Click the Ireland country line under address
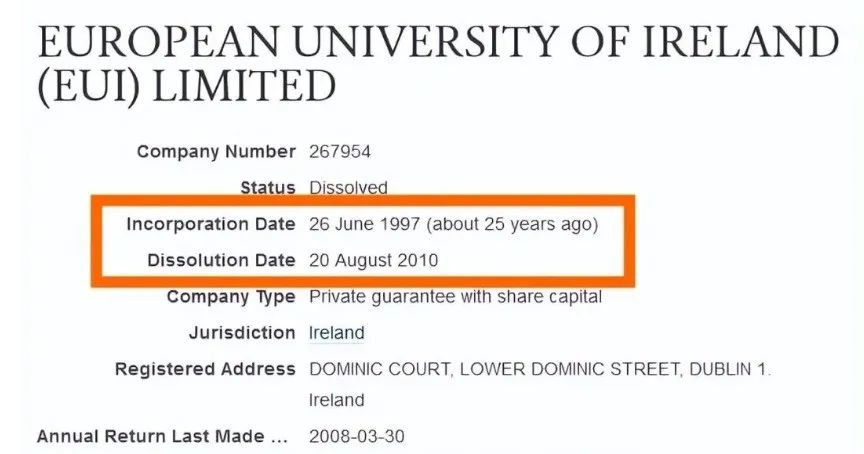Screen dimensions: 864x454 337,400
